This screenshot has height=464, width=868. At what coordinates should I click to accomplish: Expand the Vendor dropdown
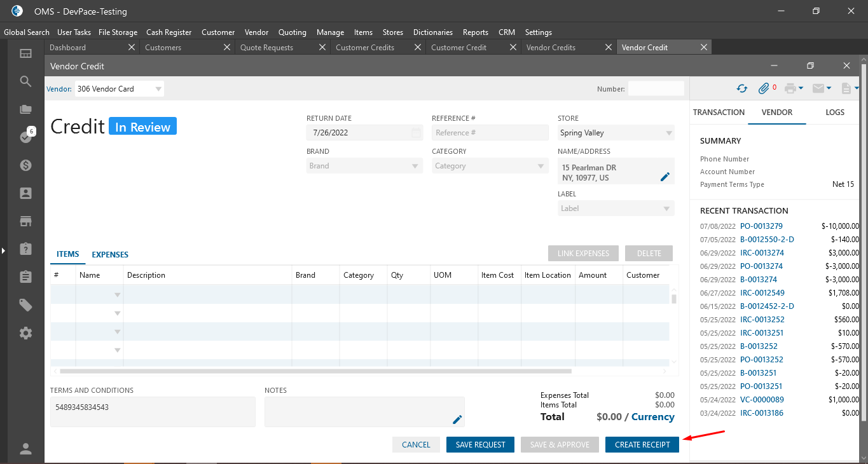158,89
